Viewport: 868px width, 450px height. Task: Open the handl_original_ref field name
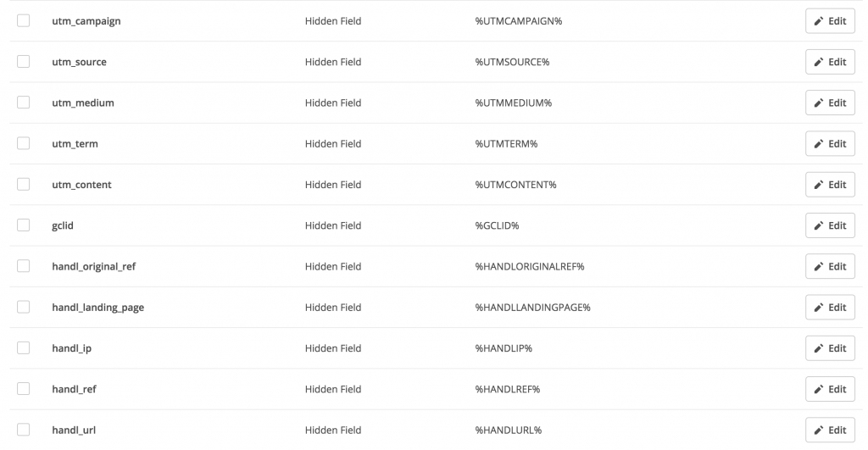click(93, 266)
